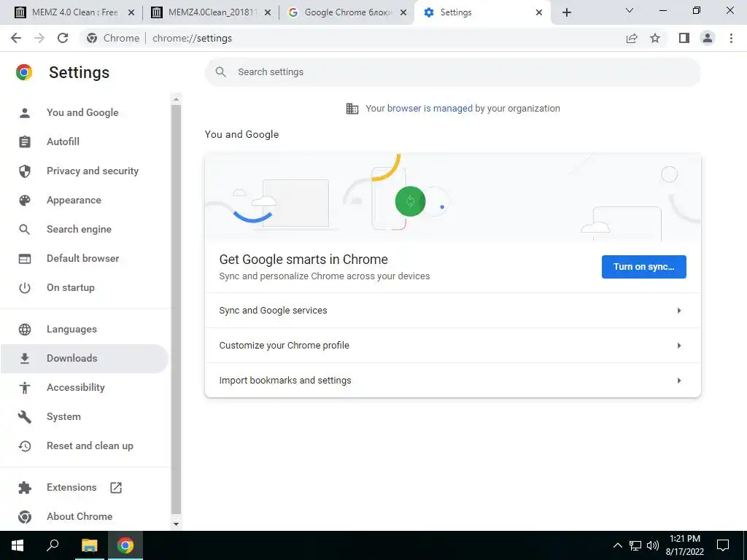Click the Accessibility figure icon
This screenshot has height=560, width=747.
click(x=25, y=388)
